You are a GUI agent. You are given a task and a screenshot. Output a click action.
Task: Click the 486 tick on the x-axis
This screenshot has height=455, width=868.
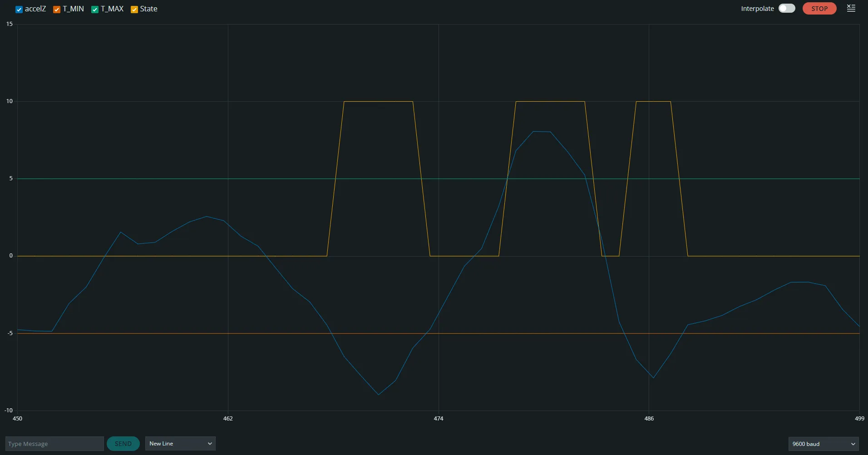649,418
